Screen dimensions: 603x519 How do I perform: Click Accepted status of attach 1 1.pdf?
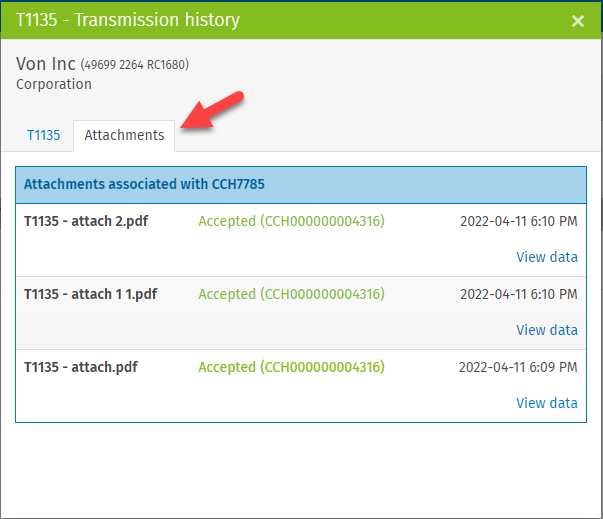click(x=292, y=294)
